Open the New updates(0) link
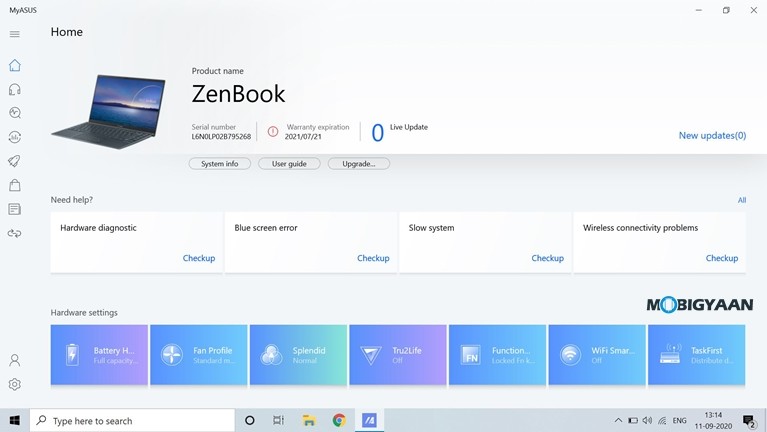767x432 pixels. tap(712, 136)
